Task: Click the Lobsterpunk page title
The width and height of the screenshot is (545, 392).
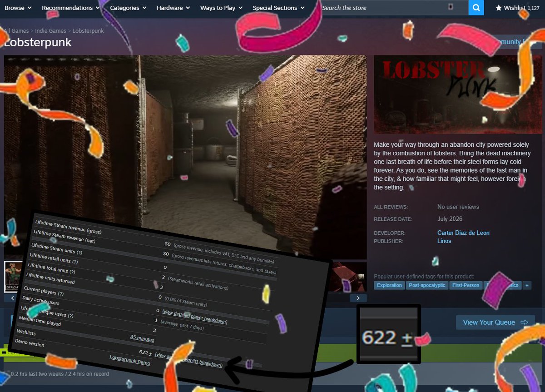Action: 38,43
